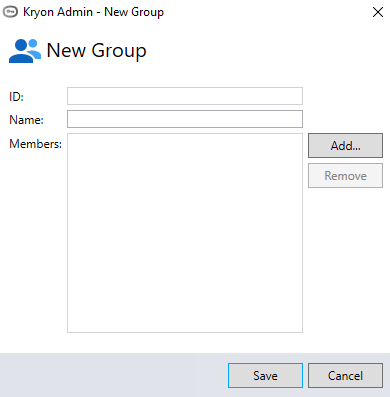Click the "ID:" field label
This screenshot has width=390, height=397.
[16, 97]
